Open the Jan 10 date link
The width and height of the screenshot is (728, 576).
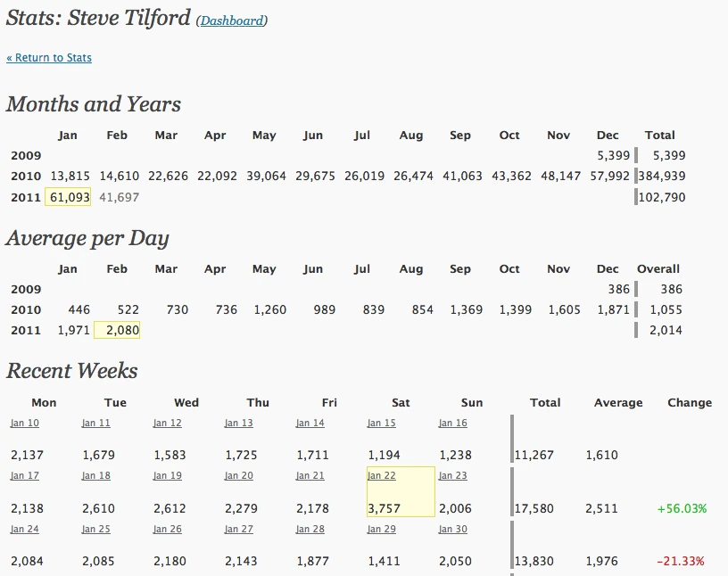24,424
